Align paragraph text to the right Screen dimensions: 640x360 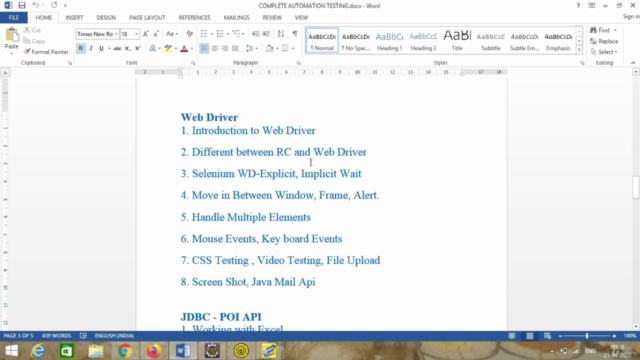[224, 49]
